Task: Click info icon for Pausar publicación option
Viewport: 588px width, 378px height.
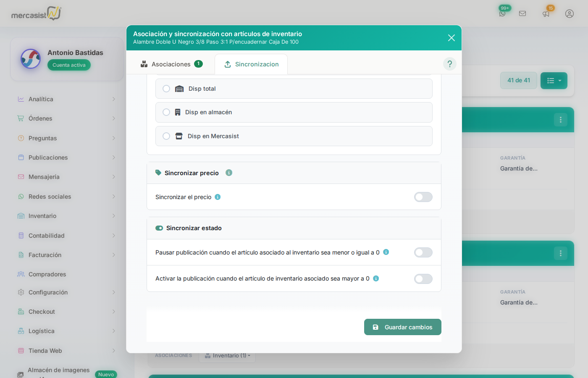Action: click(x=386, y=252)
